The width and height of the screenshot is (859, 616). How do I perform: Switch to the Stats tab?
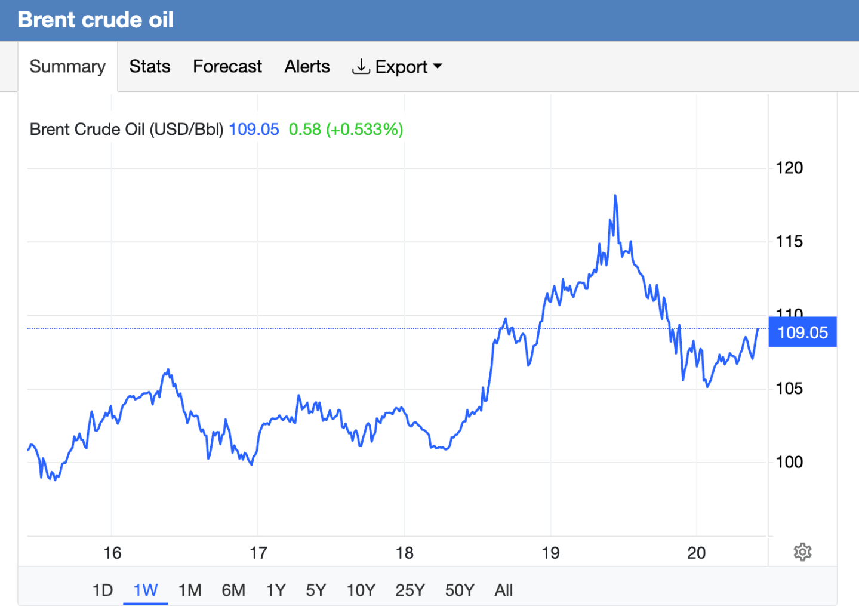[149, 67]
